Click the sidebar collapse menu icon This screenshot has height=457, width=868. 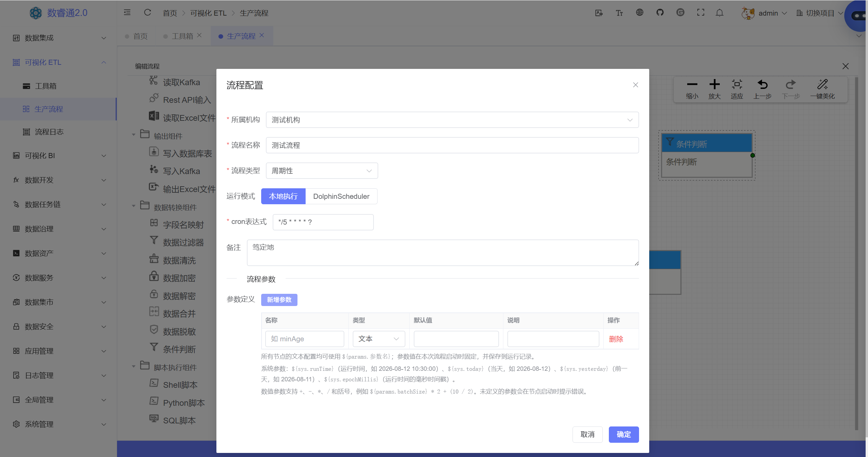pos(127,13)
